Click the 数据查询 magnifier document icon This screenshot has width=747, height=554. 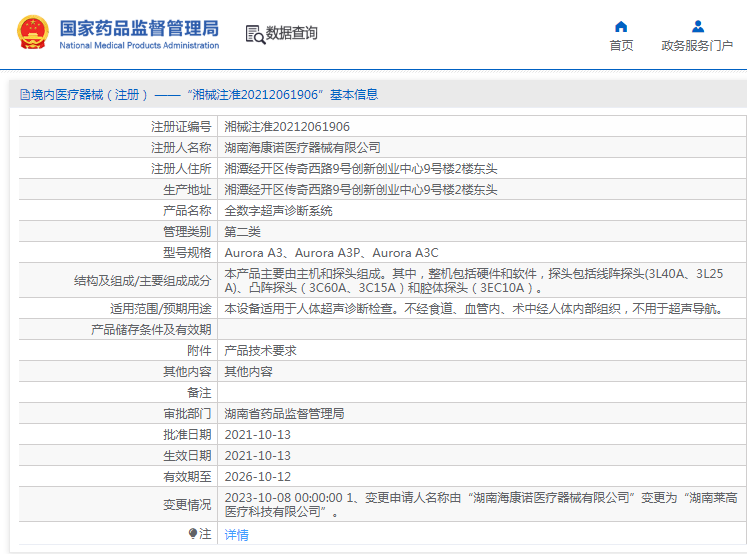click(255, 34)
